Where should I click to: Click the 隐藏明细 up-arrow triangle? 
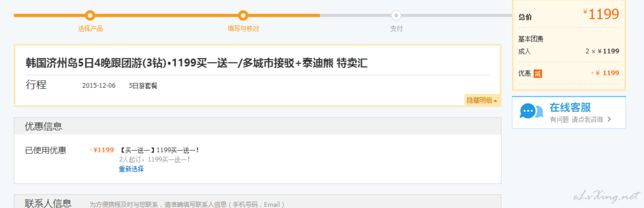click(495, 101)
